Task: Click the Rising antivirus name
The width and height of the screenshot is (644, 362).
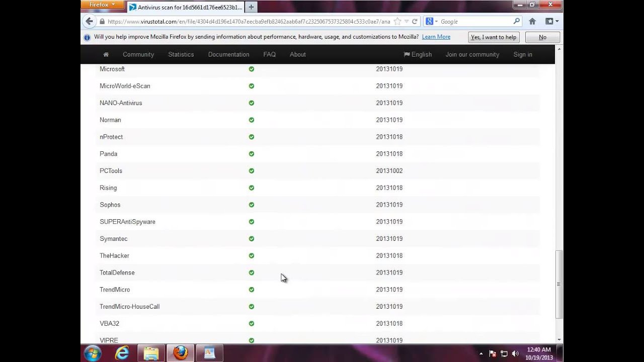Action: pos(108,188)
